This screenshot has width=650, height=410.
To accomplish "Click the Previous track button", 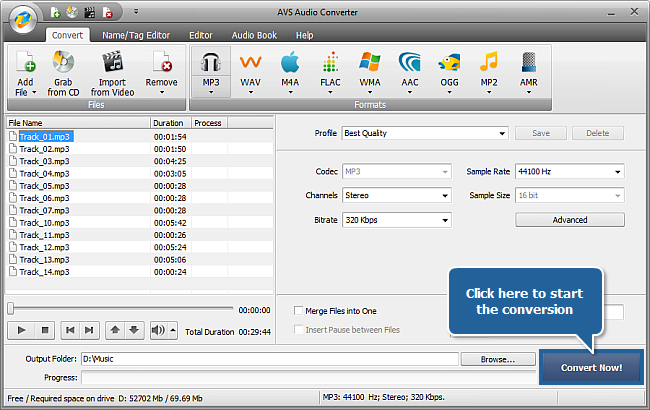I will click(x=70, y=330).
